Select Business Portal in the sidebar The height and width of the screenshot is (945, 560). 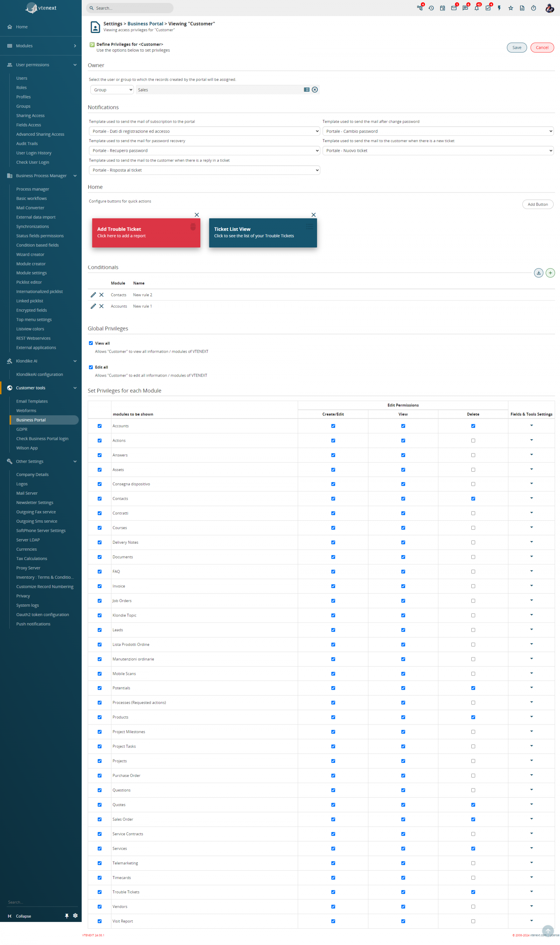[x=44, y=420]
